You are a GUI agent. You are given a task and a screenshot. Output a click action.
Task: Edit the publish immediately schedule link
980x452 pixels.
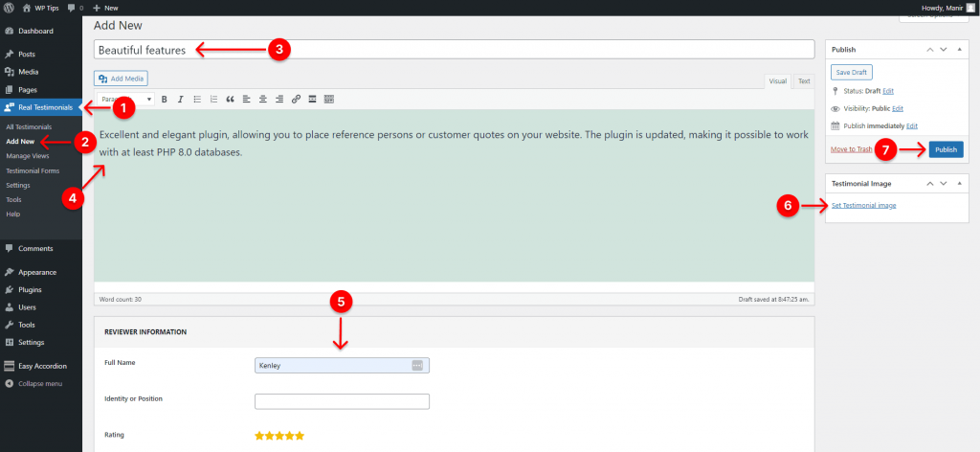coord(912,126)
